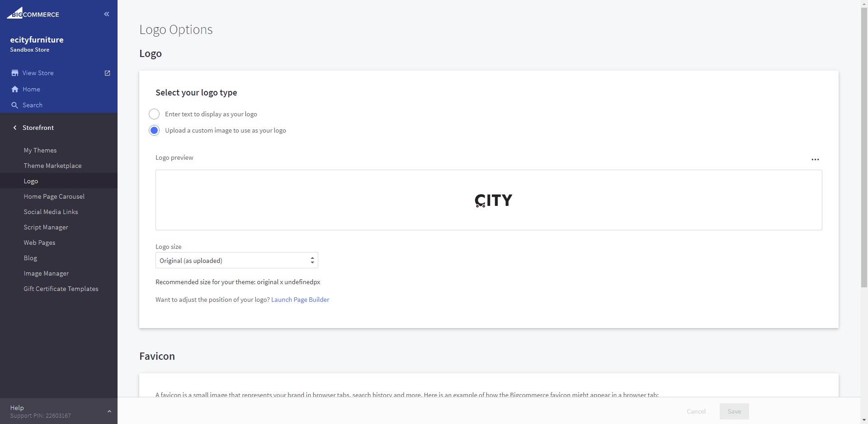Image resolution: width=868 pixels, height=424 pixels.
Task: Open store in new tab icon
Action: point(108,73)
